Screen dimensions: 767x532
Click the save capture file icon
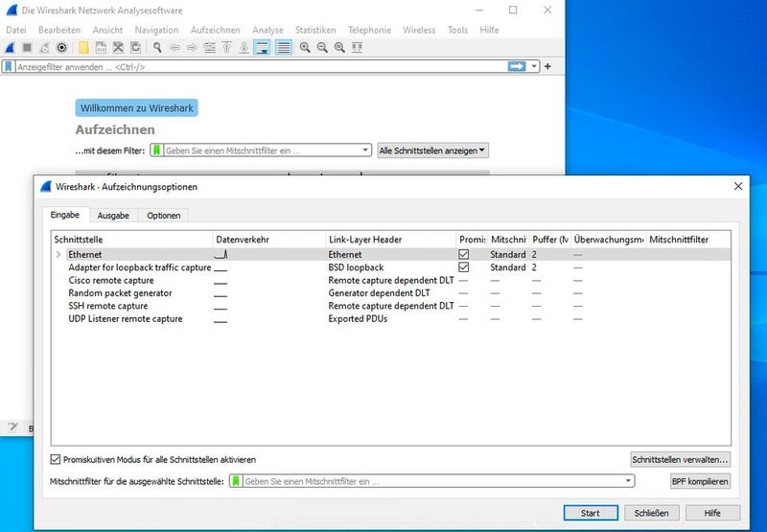click(x=101, y=47)
